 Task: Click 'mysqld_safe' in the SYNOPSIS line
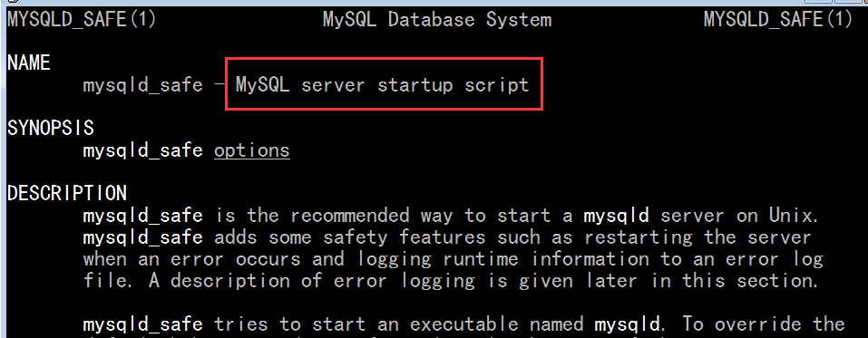(142, 150)
